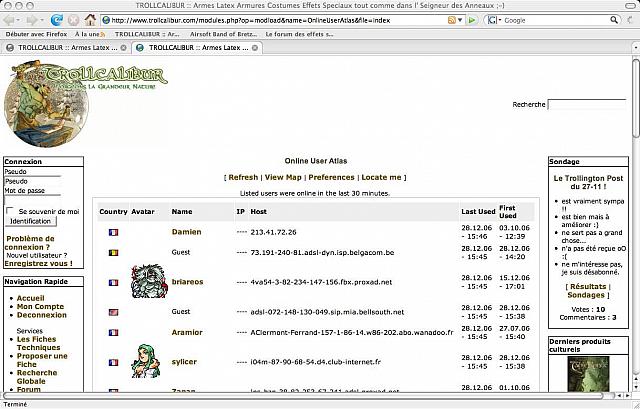Screen dimensions: 640x409
Task: Focus the Google search box
Action: coord(556,20)
